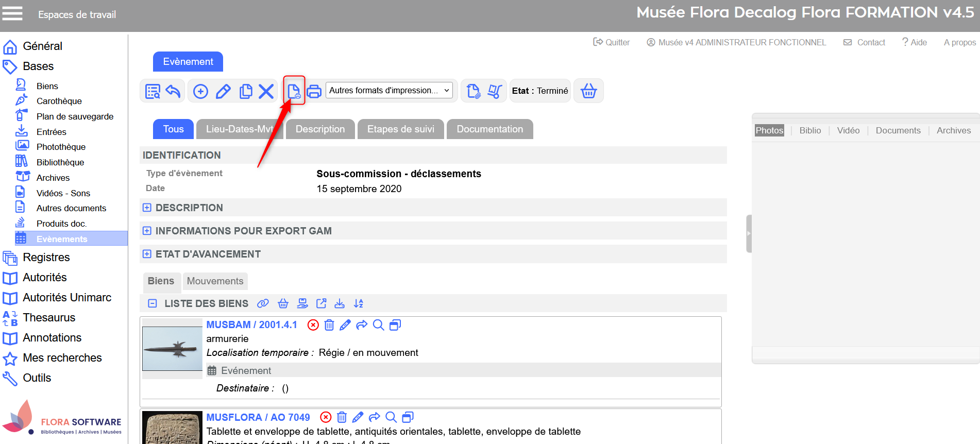Click the armurerie weapon thumbnail
This screenshot has width=980, height=444.
172,349
